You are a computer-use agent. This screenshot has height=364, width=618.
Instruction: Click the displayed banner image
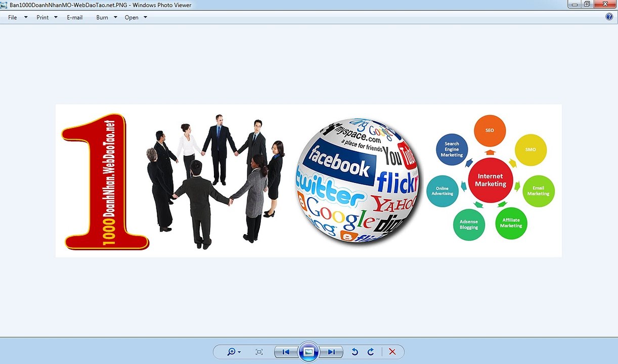(x=308, y=180)
